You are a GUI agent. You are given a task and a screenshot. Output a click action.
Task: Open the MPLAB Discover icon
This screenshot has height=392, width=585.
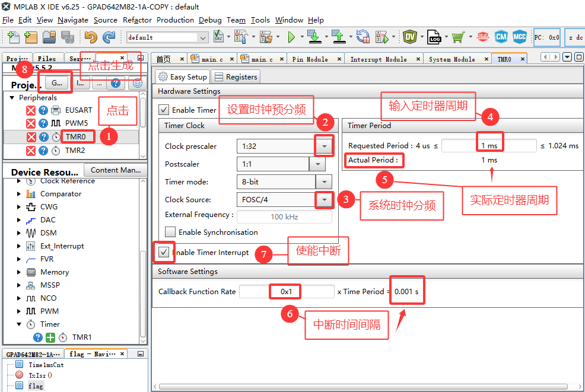coord(483,37)
